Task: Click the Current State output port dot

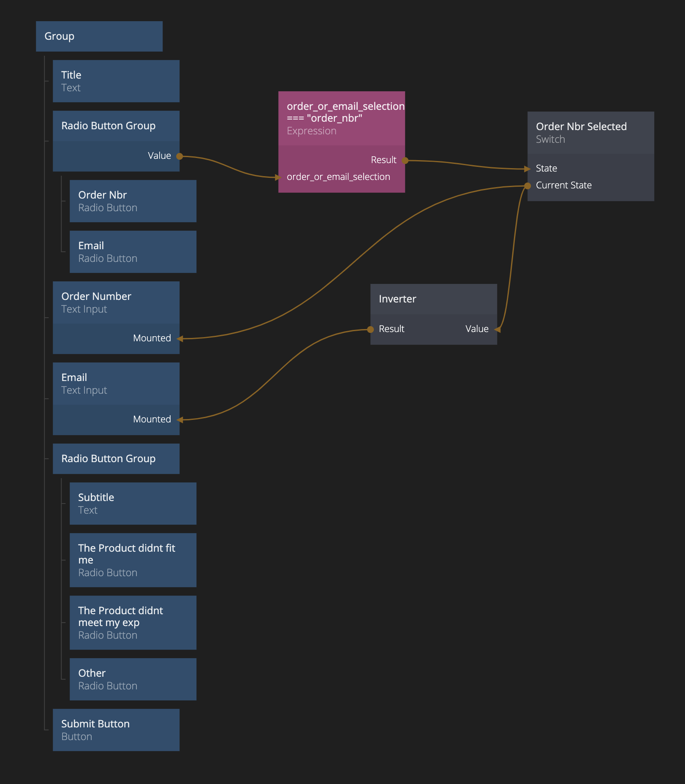Action: coord(527,186)
